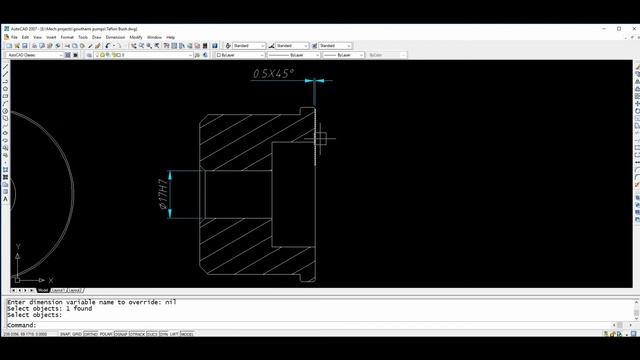640x360 pixels.
Task: Click the Properties palette icon
Action: [x=167, y=46]
